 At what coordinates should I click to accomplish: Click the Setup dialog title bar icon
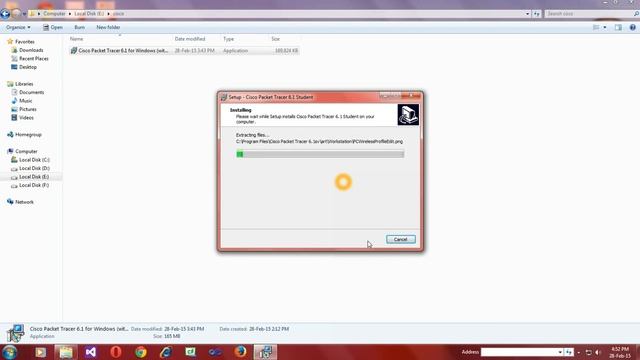click(223, 97)
